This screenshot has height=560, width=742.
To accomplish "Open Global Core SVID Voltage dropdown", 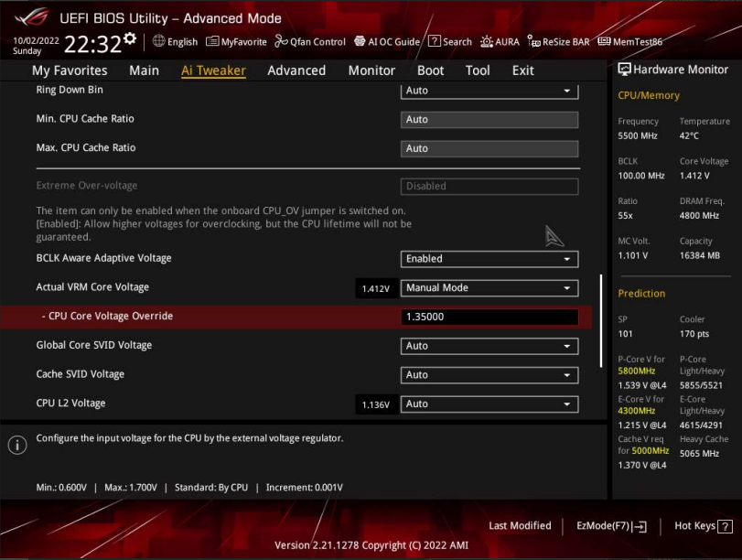I will pos(489,346).
